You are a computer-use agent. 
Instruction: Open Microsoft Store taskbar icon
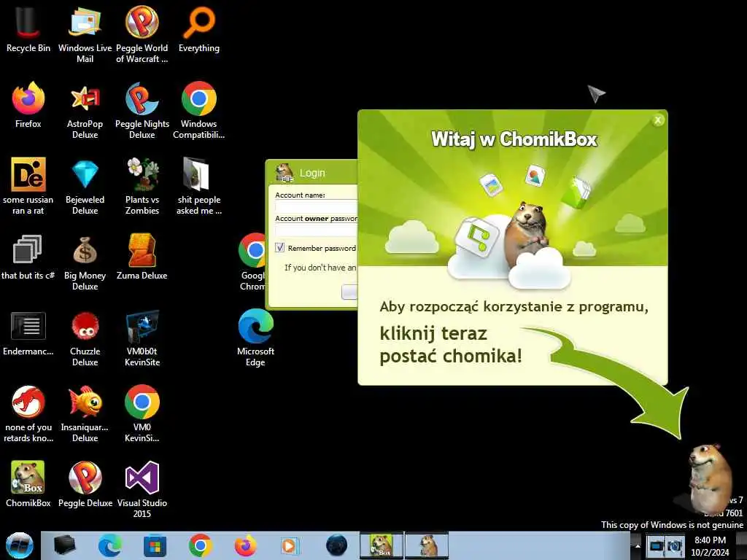155,546
